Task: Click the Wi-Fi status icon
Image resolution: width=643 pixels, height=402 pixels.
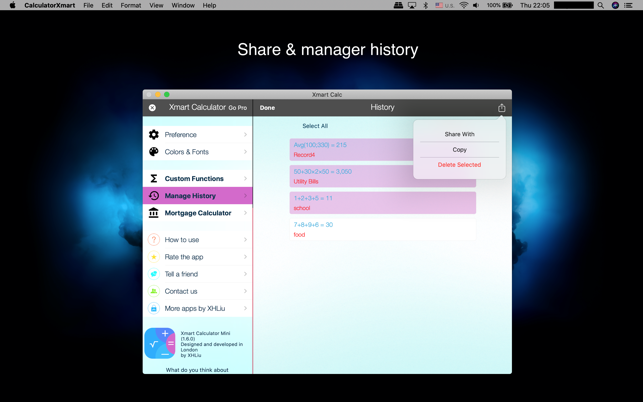Action: coord(464,5)
